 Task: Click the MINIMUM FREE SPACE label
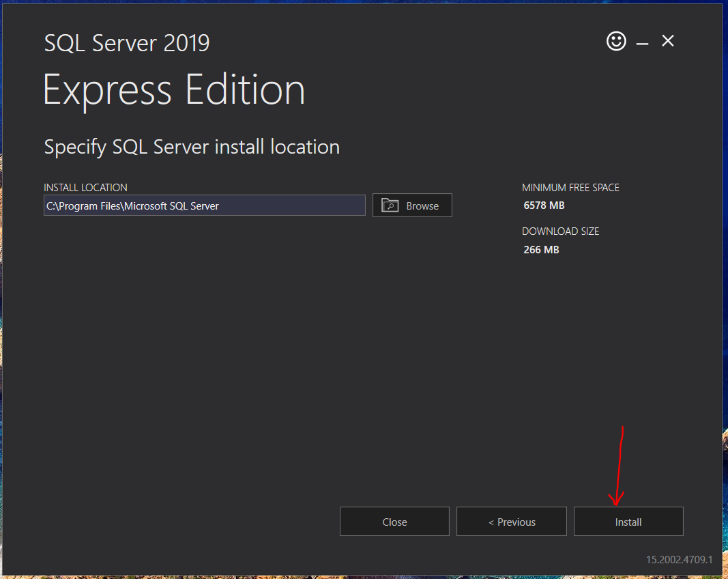tap(570, 187)
